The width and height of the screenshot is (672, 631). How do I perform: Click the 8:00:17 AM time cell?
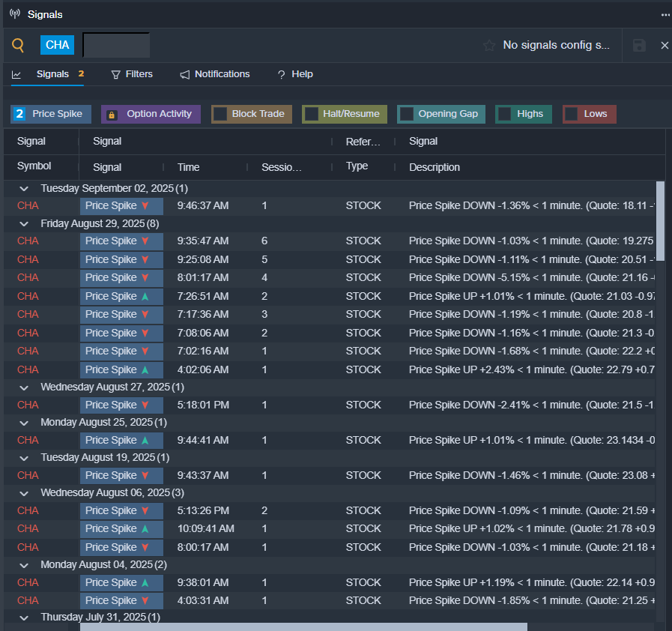(x=203, y=547)
